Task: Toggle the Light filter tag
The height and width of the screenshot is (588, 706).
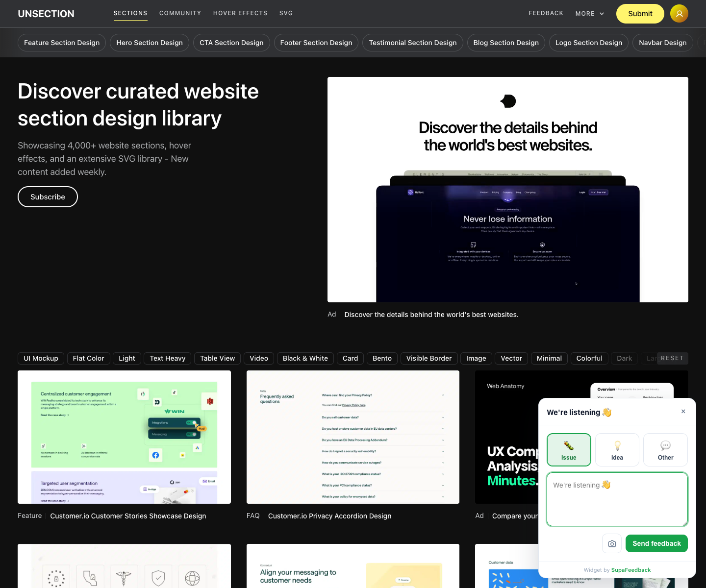Action: point(127,358)
